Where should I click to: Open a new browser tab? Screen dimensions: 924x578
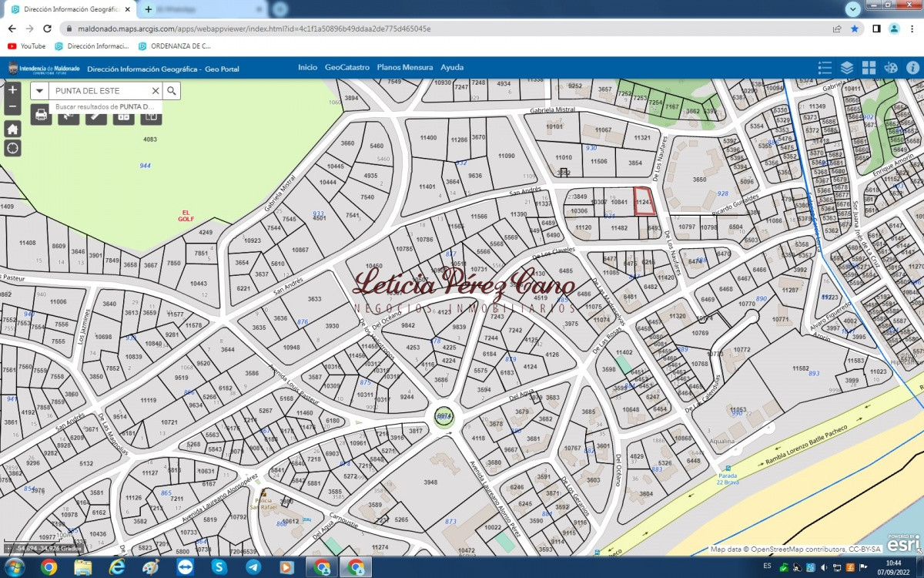pyautogui.click(x=149, y=9)
